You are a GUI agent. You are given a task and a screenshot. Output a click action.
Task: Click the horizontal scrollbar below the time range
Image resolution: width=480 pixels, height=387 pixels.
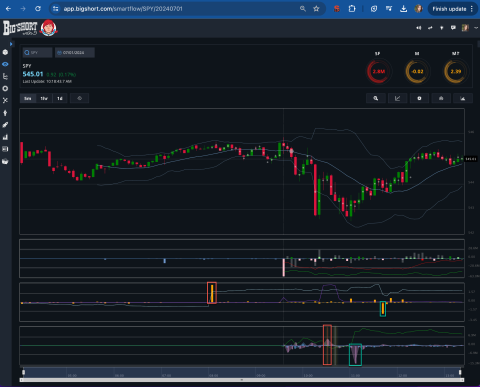pos(242,380)
